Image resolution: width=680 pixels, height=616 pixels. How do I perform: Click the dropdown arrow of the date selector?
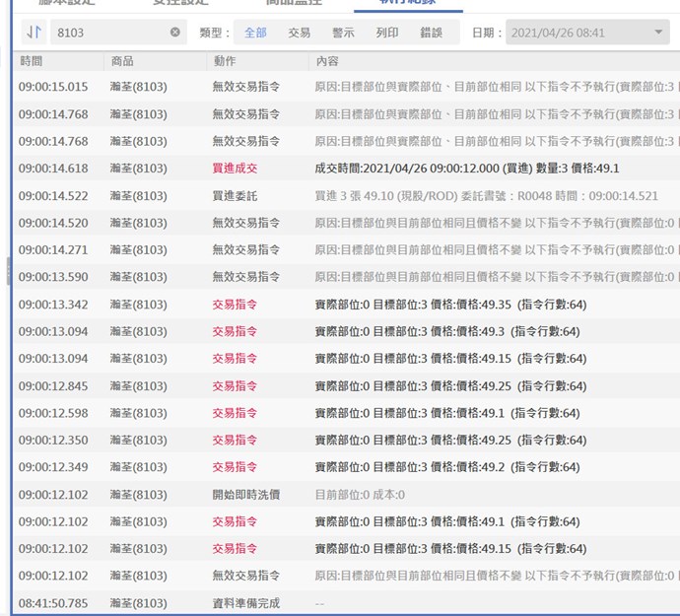click(x=658, y=33)
